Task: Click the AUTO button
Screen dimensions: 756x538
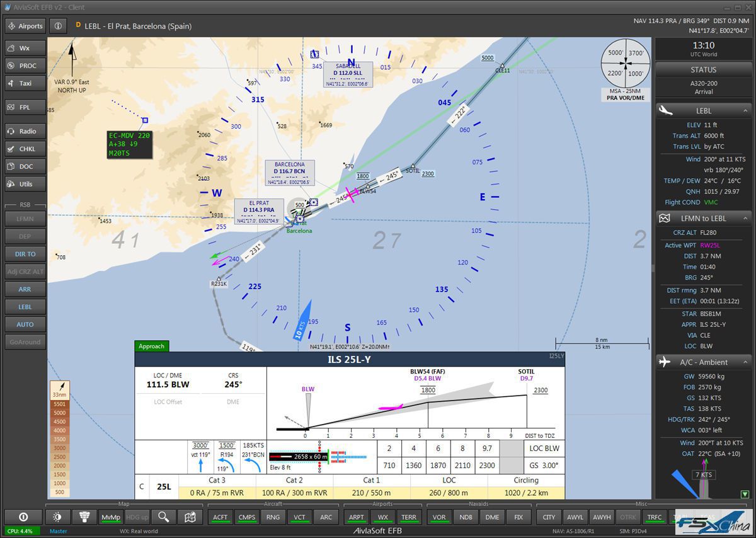Action: coord(25,324)
